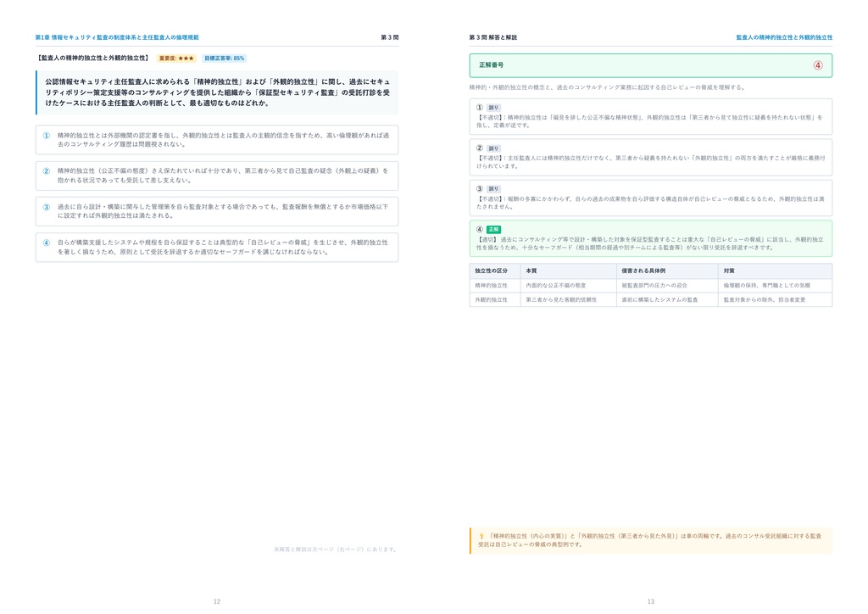This screenshot has width=868, height=614.
Task: Click summary sentence 精神的・外観的独立性の概念と
Action: 608,87
